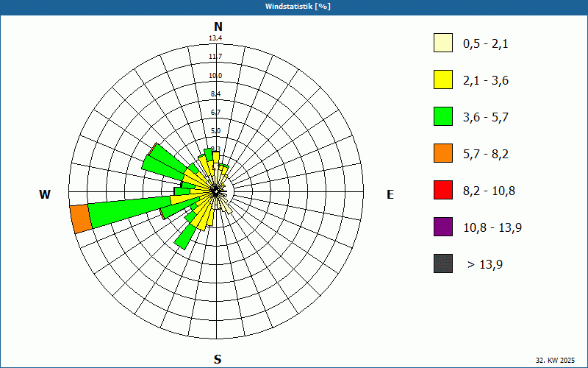Image resolution: width=588 pixels, height=368 pixels.
Task: Click the W compass label
Action: click(45, 194)
